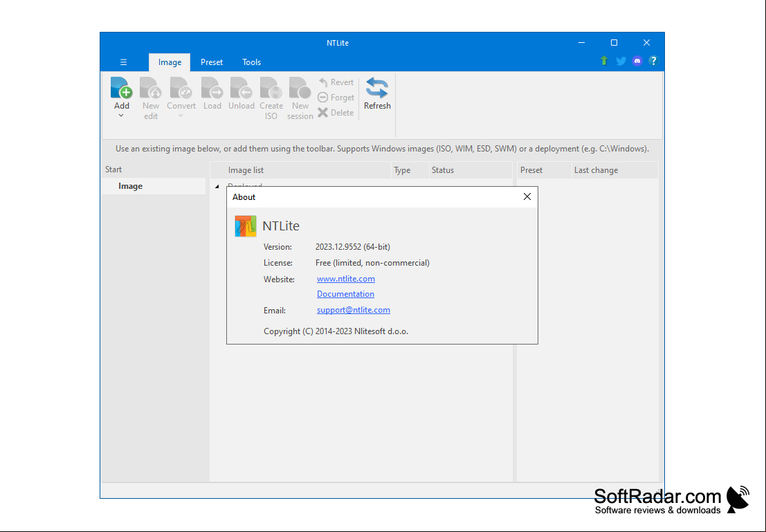Click the license text Free (limited, non-commercial)
The height and width of the screenshot is (532, 766).
tap(372, 263)
